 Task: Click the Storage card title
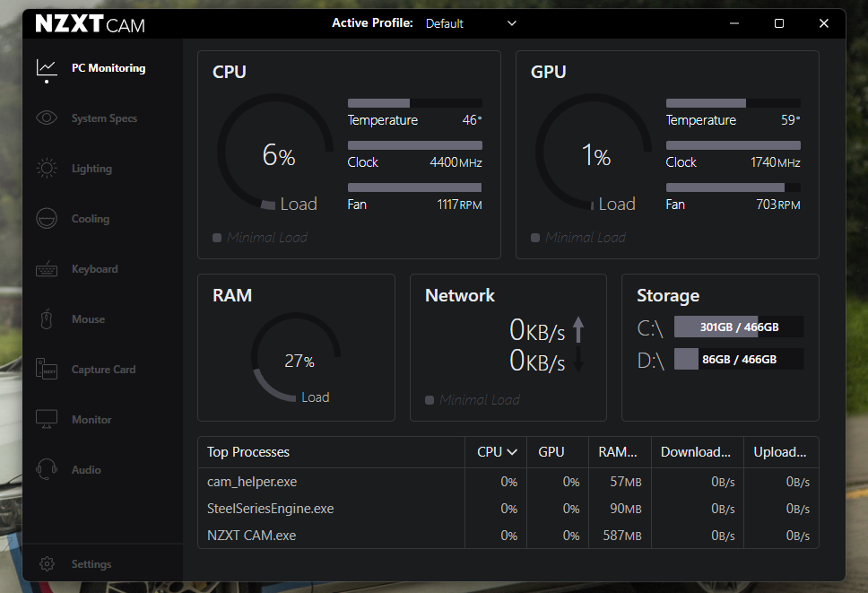point(668,296)
